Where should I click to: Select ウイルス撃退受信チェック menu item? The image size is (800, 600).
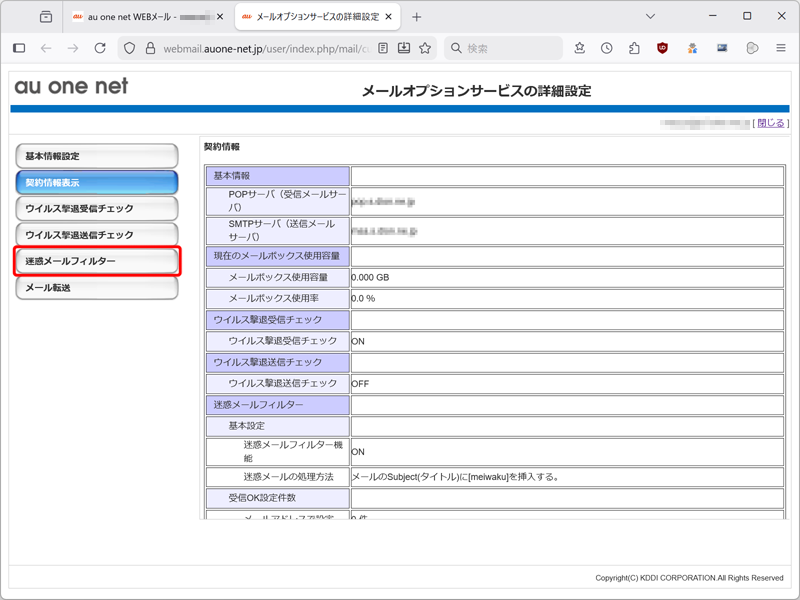[97, 209]
